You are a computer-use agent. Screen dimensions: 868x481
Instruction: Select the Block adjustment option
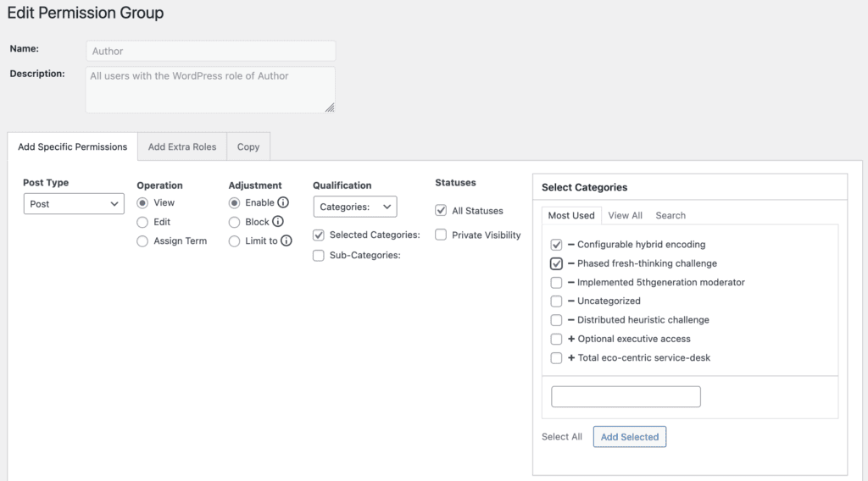234,222
